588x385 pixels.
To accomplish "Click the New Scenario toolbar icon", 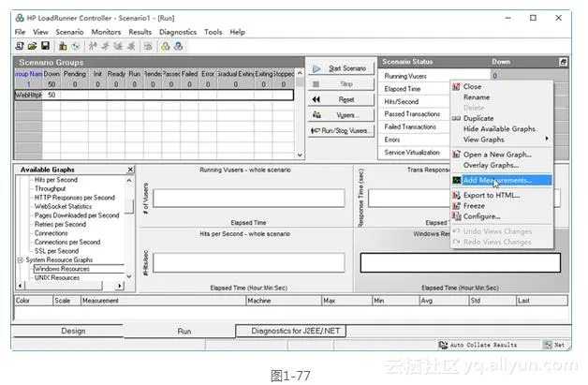I will pos(20,46).
